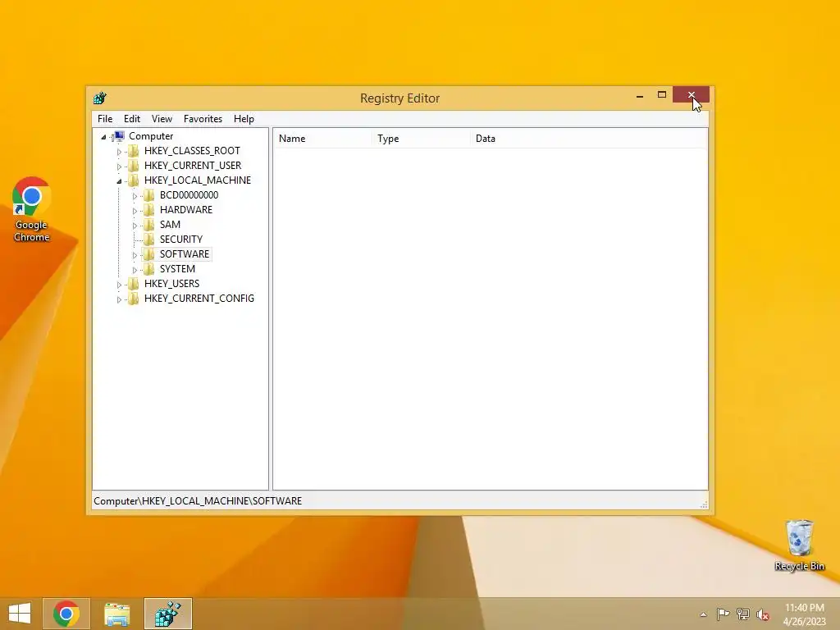Expand the SYSTEM key arrow
Screen dimensions: 840x630
pyautogui.click(x=135, y=269)
